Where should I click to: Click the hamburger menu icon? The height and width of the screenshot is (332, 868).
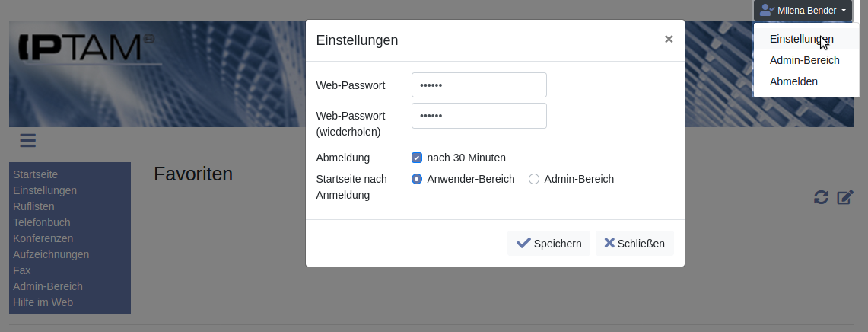(28, 140)
